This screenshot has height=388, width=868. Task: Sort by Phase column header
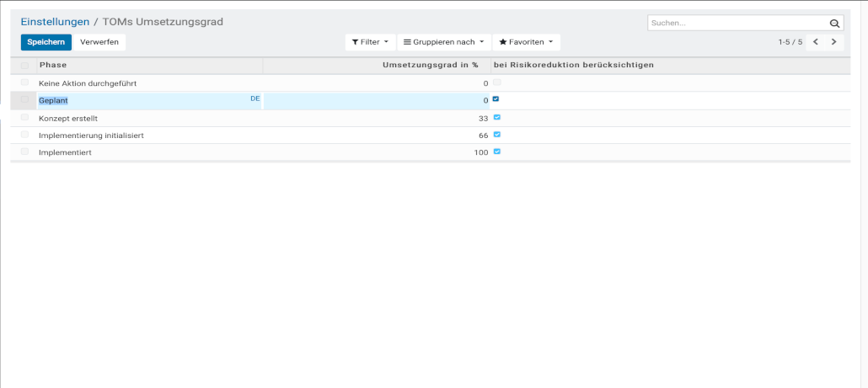tap(53, 66)
